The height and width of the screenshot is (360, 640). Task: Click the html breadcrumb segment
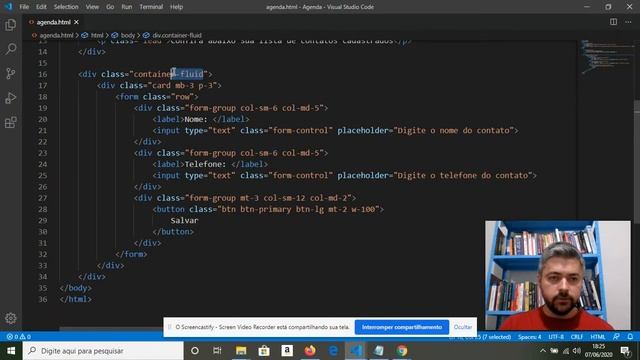pyautogui.click(x=97, y=36)
